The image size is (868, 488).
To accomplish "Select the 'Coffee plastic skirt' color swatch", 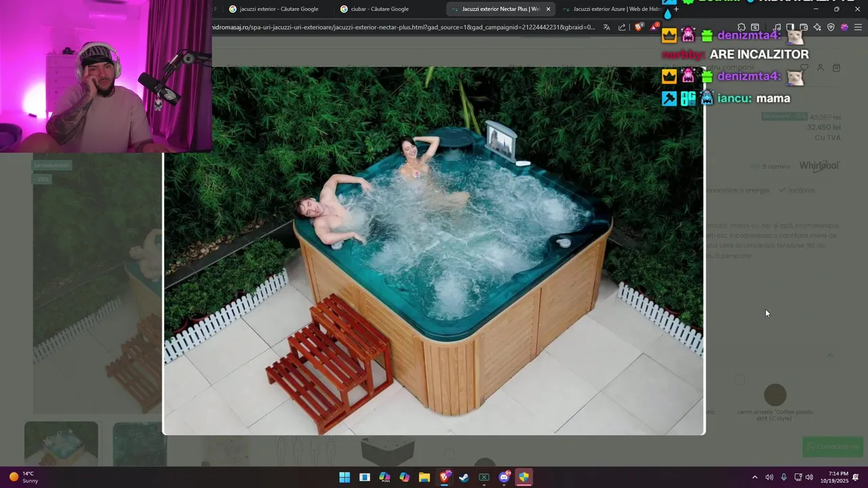I will pos(775,395).
